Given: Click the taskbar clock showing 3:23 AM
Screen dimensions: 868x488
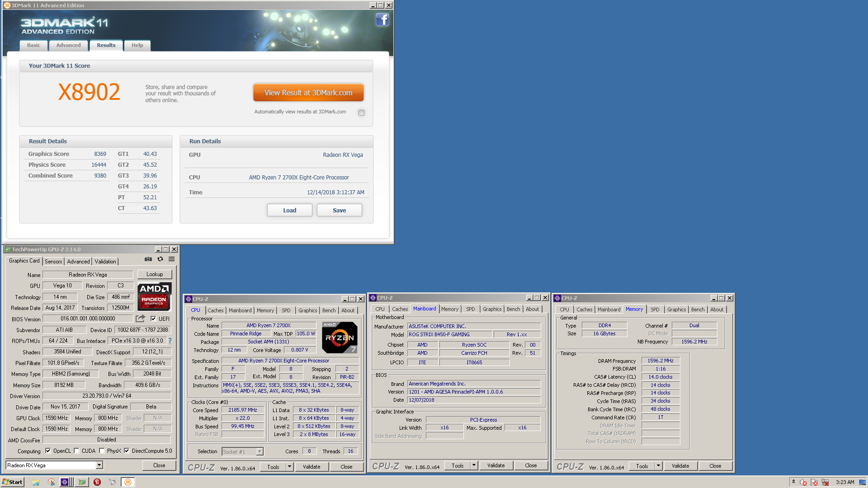Looking at the screenshot, I should pos(845,482).
